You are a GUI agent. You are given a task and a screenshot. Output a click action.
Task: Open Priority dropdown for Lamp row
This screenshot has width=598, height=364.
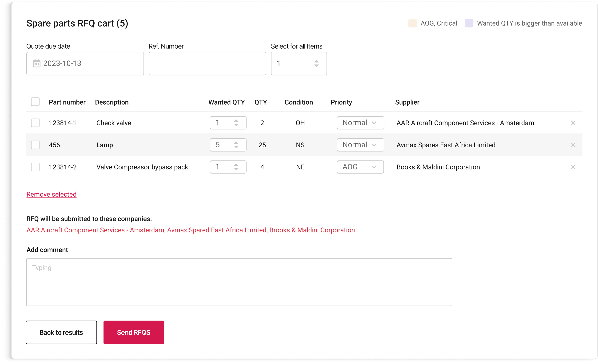(x=360, y=145)
